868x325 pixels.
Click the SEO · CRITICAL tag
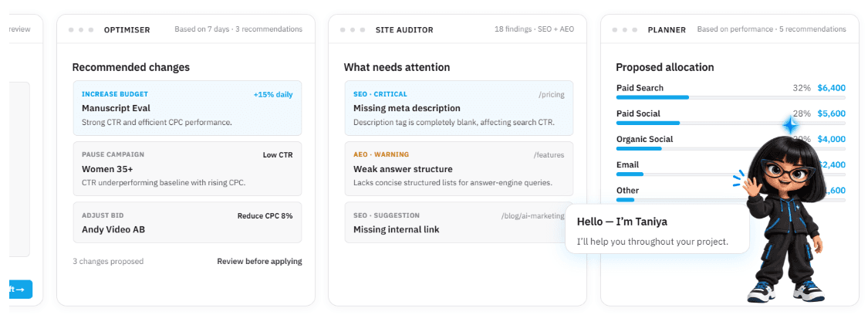pyautogui.click(x=380, y=94)
